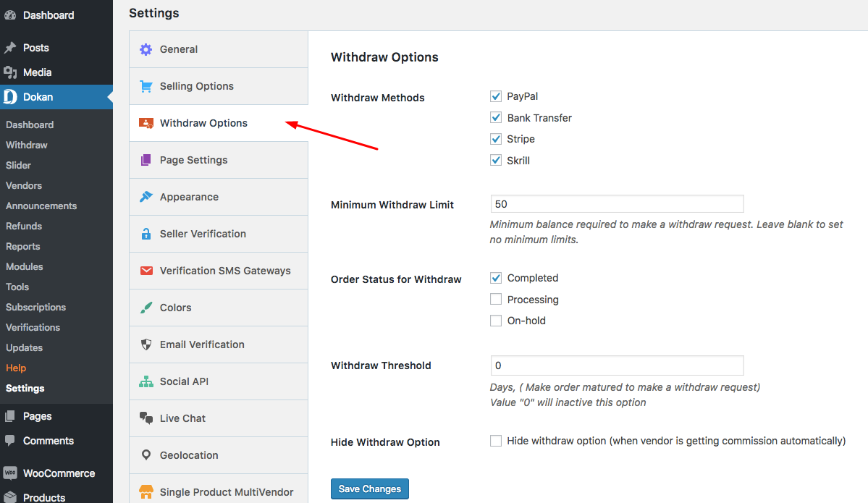Go to the Live Chat tab

coord(219,418)
